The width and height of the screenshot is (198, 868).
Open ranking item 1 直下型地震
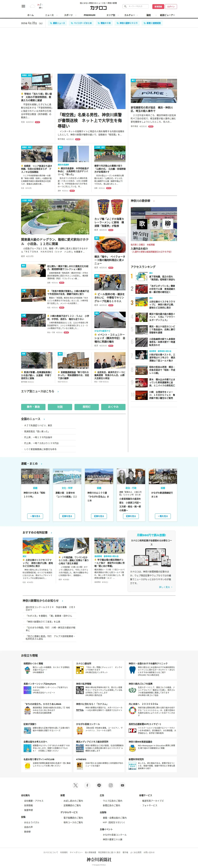pos(154,277)
